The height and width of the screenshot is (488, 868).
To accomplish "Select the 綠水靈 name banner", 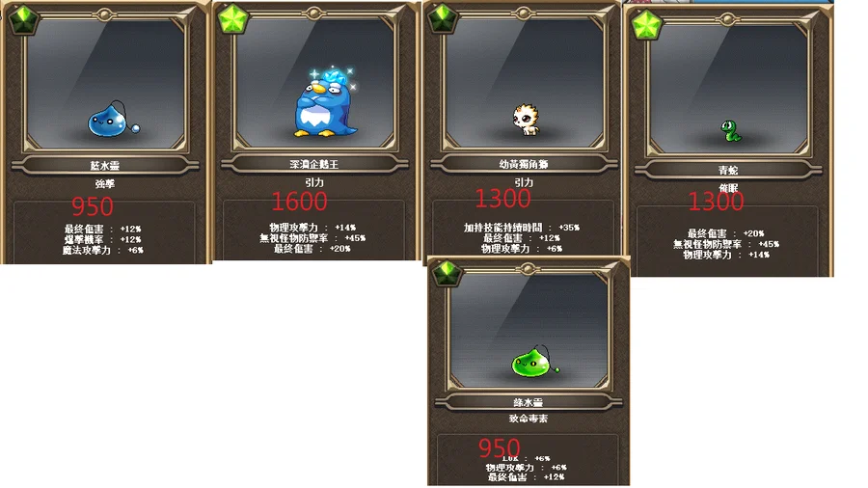I will tap(529, 402).
